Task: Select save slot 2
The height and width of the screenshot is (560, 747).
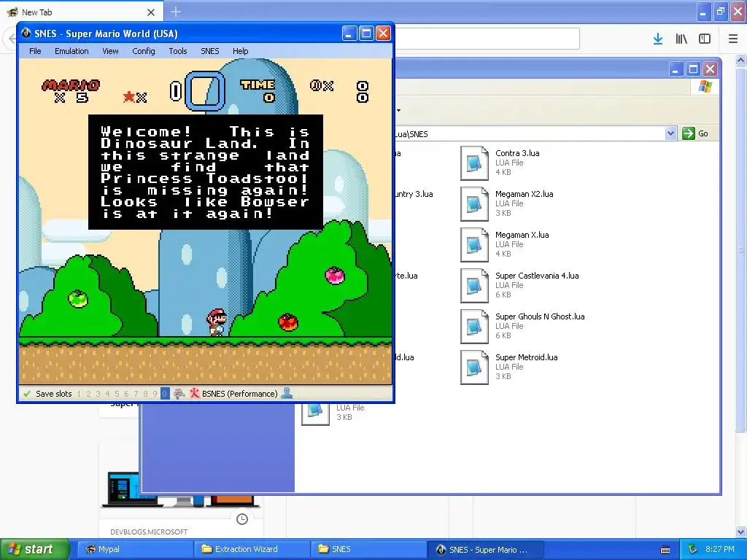Action: point(88,394)
